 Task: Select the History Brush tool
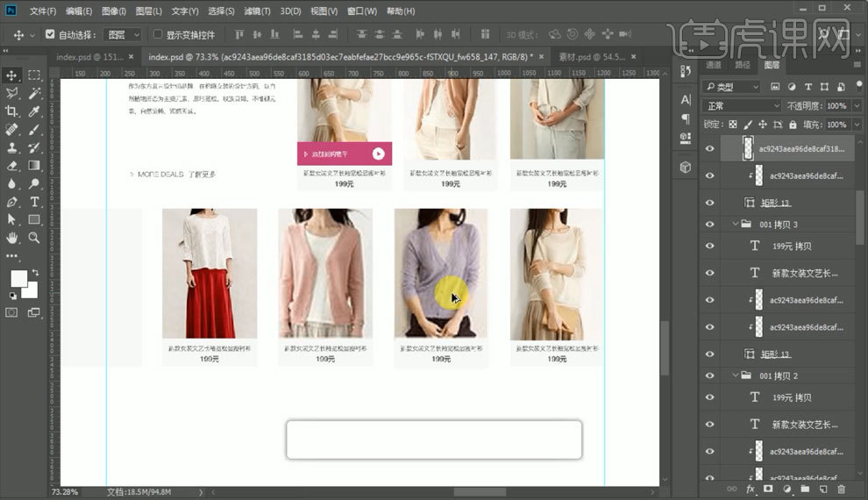click(x=34, y=147)
